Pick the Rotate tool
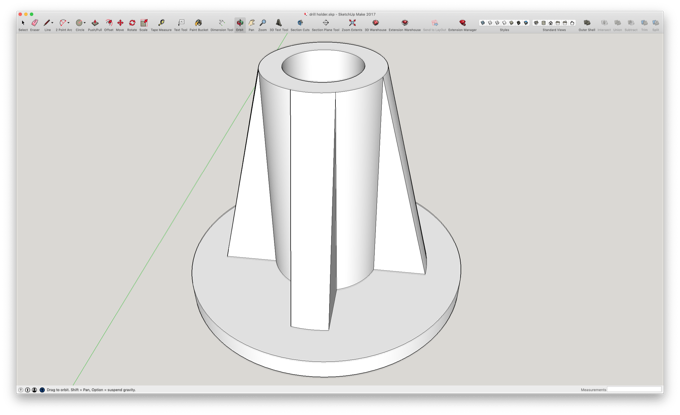 tap(132, 23)
